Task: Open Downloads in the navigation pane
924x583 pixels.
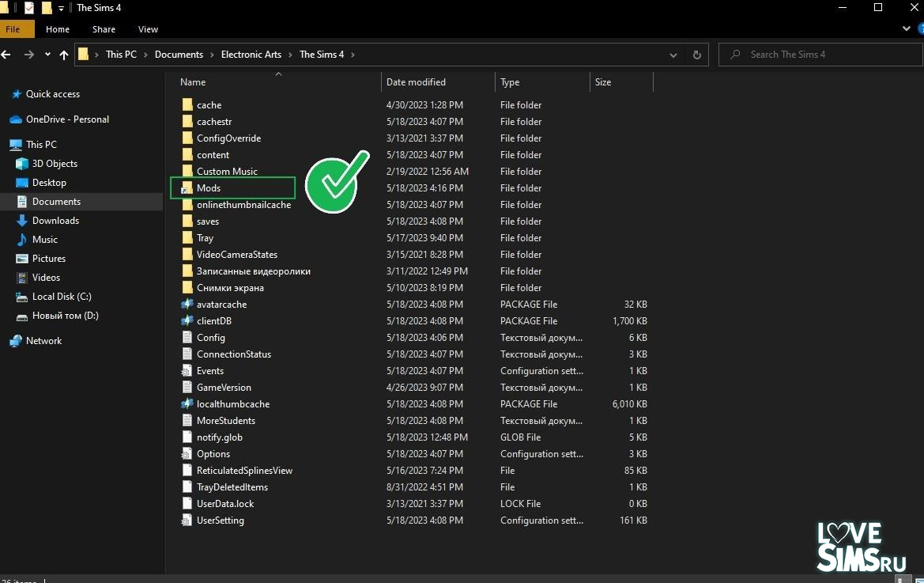Action: pos(55,221)
